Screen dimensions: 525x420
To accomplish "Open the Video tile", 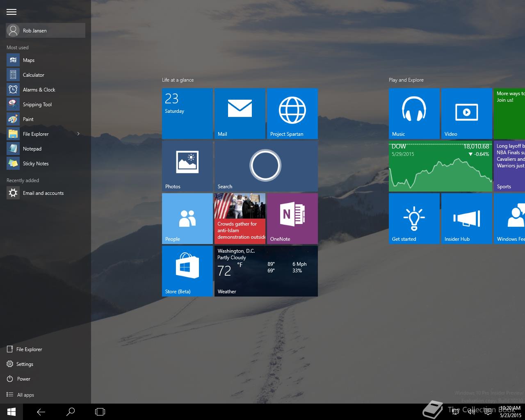I will [x=467, y=114].
